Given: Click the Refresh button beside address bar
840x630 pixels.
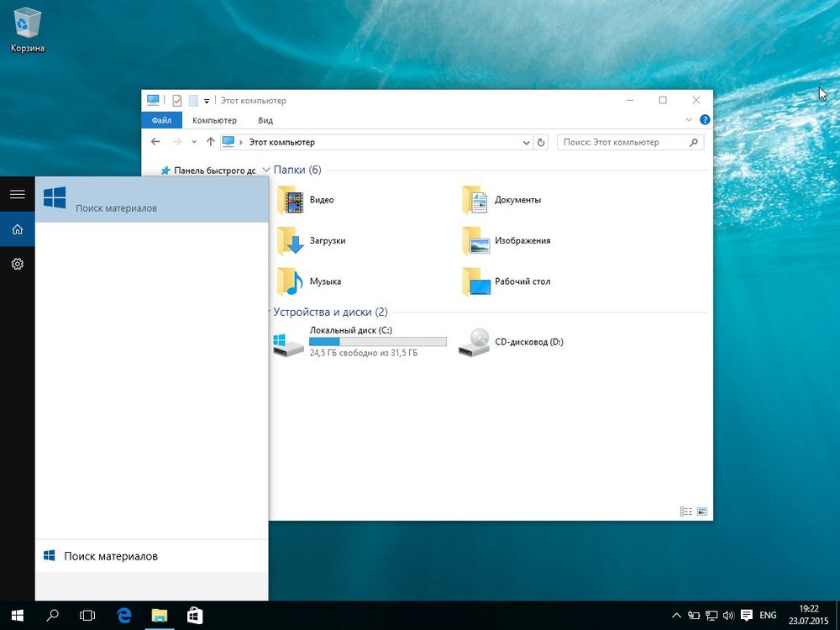Looking at the screenshot, I should [541, 143].
